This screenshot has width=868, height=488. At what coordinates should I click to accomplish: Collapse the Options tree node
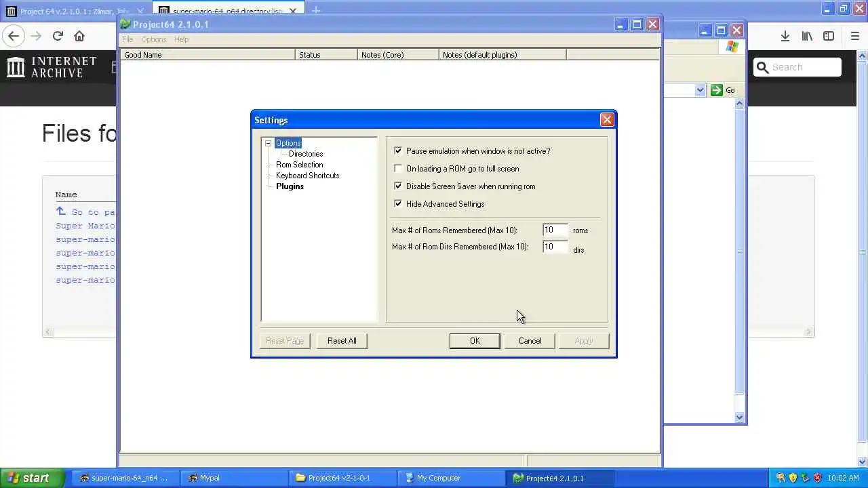[x=269, y=143]
